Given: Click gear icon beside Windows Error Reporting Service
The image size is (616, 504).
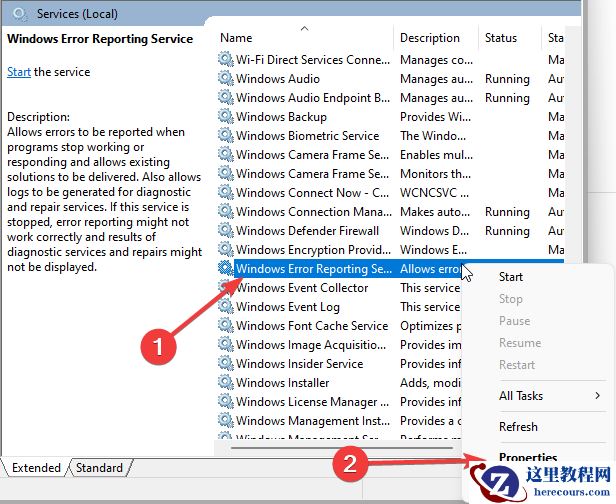Looking at the screenshot, I should [x=226, y=268].
